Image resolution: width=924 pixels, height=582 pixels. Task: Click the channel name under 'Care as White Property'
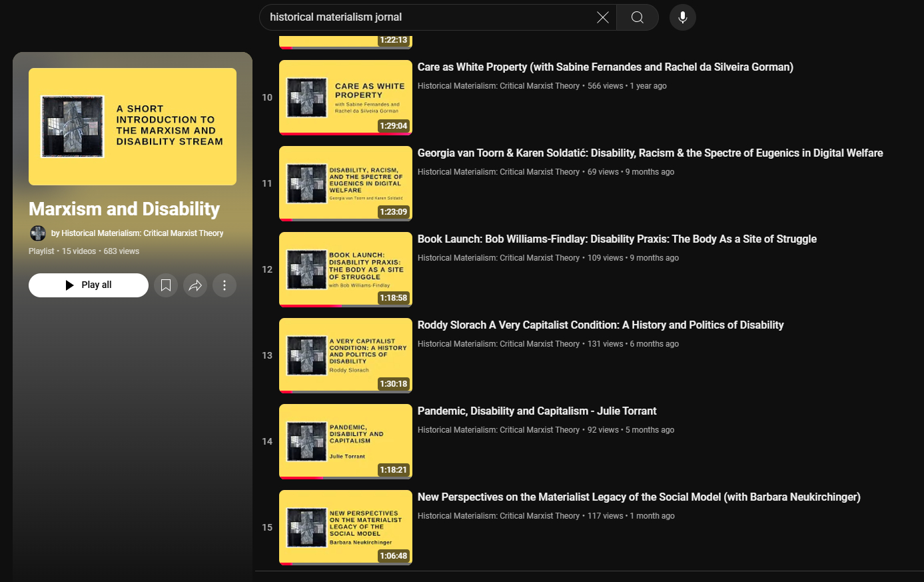point(498,86)
